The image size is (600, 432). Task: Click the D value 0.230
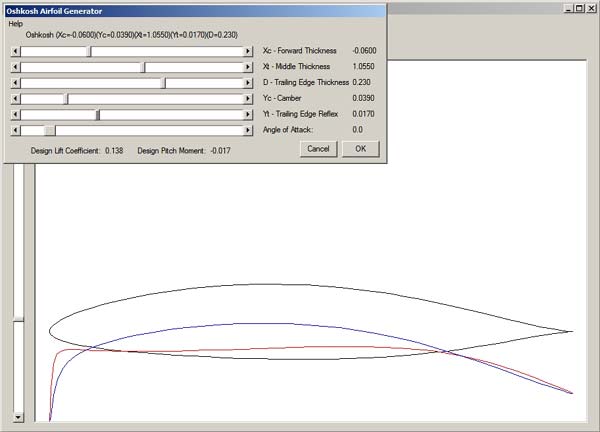(x=362, y=82)
